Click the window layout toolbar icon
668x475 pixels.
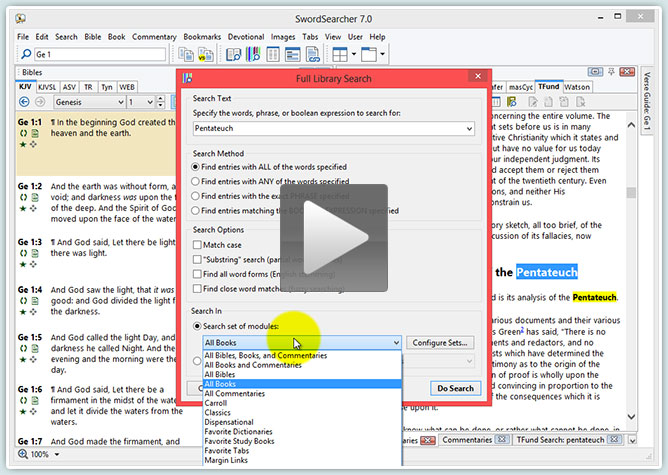[x=369, y=55]
